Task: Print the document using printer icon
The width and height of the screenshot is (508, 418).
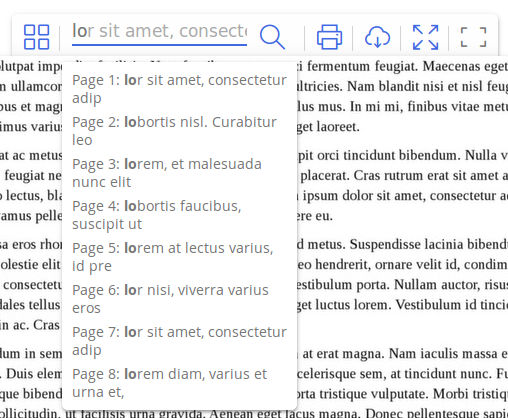Action: pos(329,37)
